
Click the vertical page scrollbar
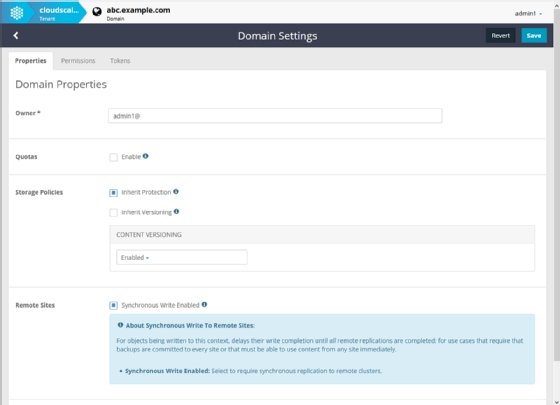click(557, 186)
